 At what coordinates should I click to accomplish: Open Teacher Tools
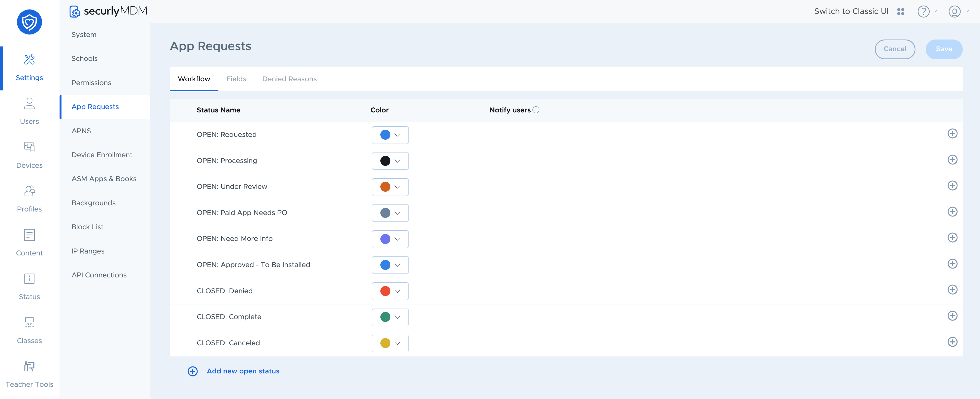tap(29, 373)
